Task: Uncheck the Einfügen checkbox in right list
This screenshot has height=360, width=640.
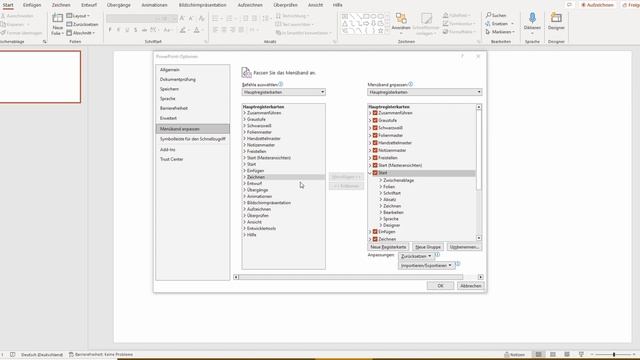Action: point(375,231)
